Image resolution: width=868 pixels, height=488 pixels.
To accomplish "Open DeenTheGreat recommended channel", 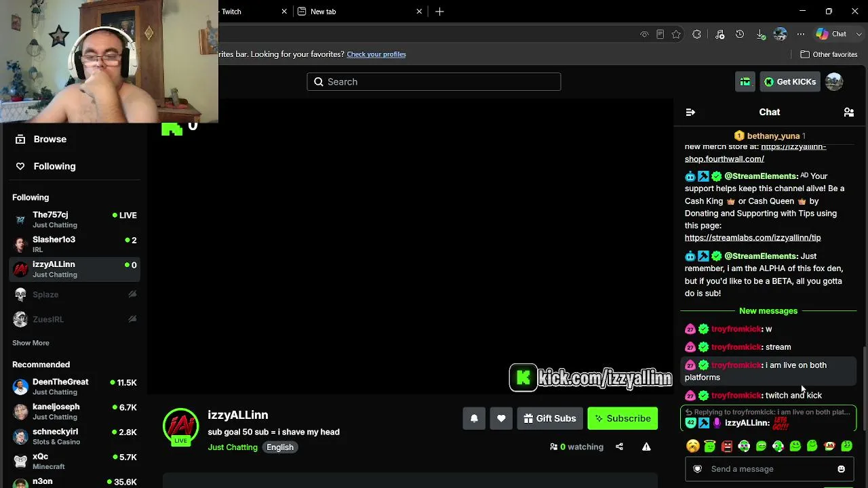I will click(75, 387).
